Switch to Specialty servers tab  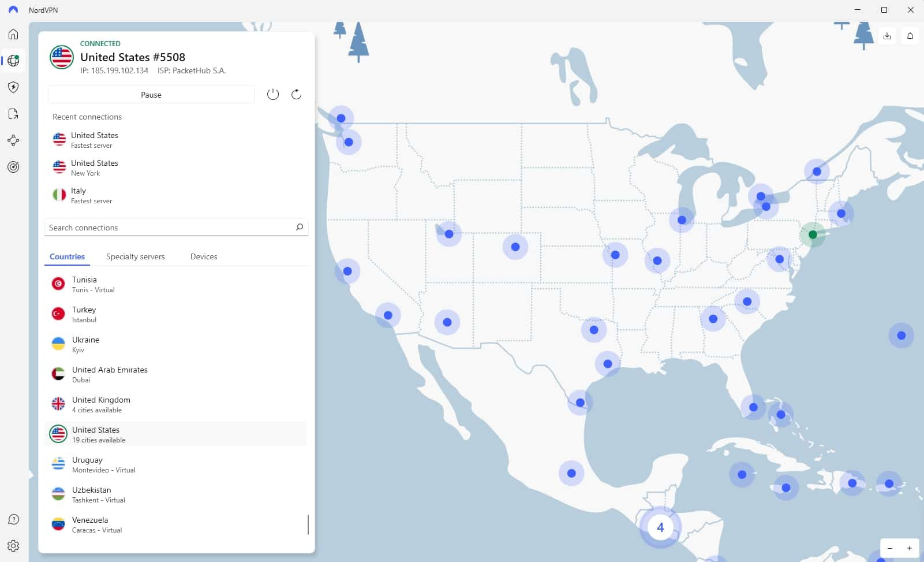(x=135, y=256)
